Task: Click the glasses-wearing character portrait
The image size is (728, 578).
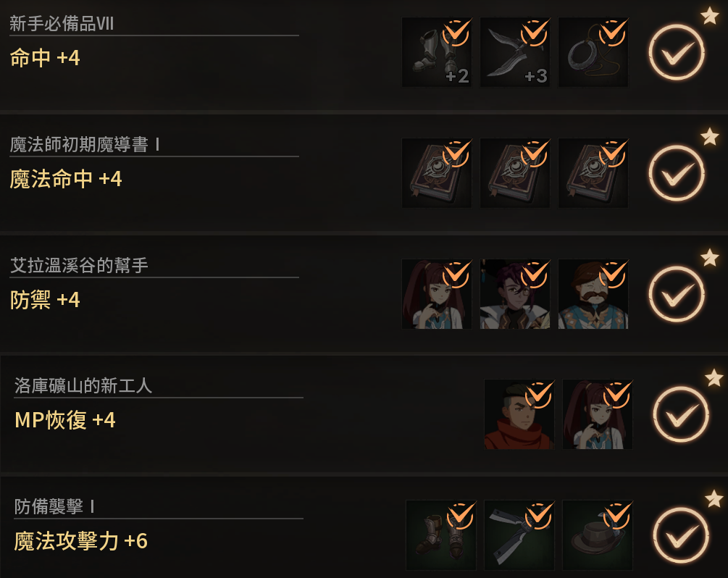Action: tap(515, 294)
